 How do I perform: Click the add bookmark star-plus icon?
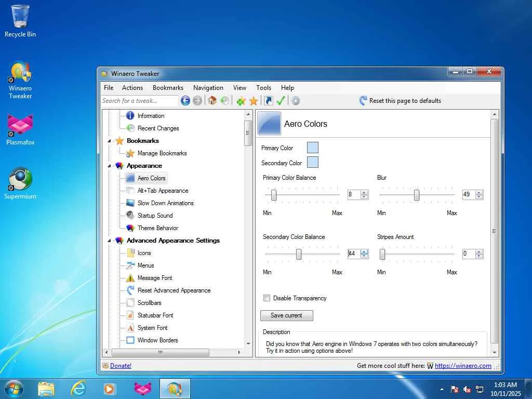241,101
